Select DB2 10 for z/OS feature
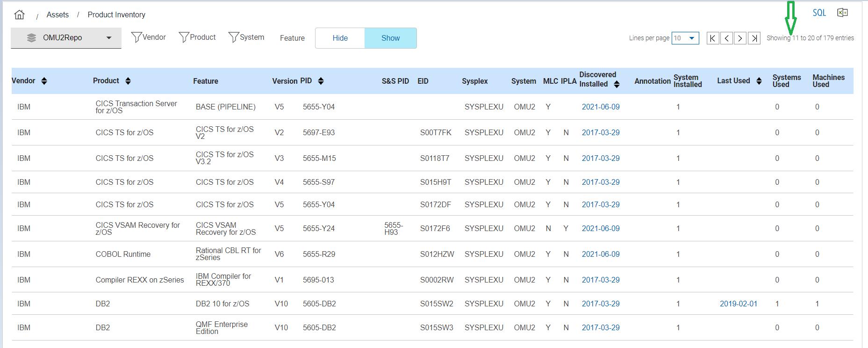The image size is (868, 348). point(222,304)
